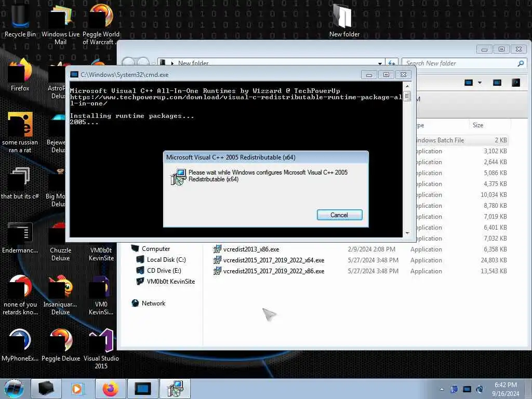This screenshot has height=399, width=532.
Task: Click the 24,803 KB size cell
Action: [x=494, y=260]
